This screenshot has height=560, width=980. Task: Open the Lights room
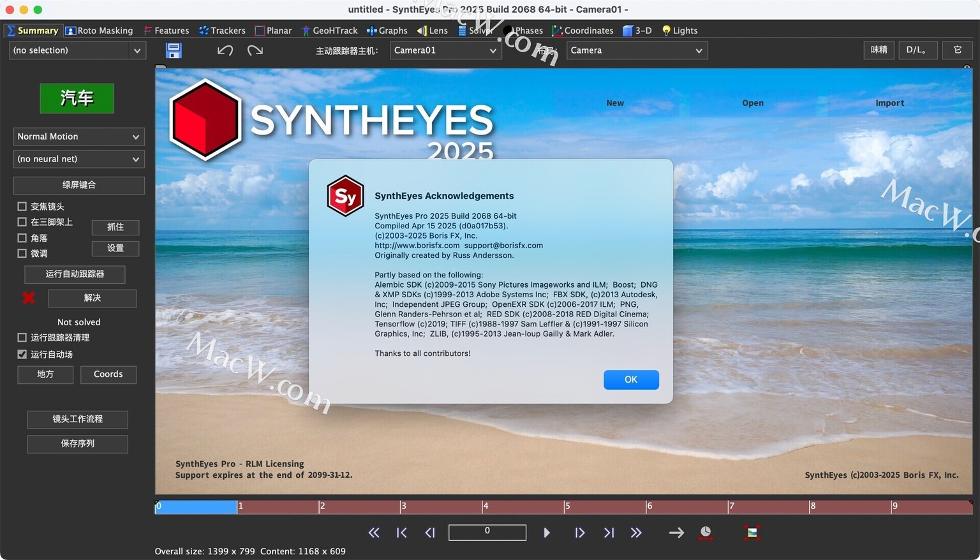(679, 31)
